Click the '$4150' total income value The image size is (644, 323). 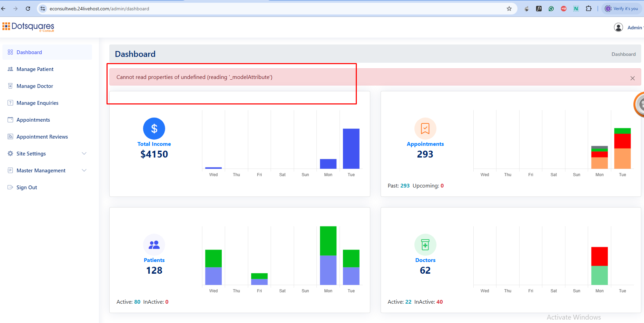click(x=154, y=154)
